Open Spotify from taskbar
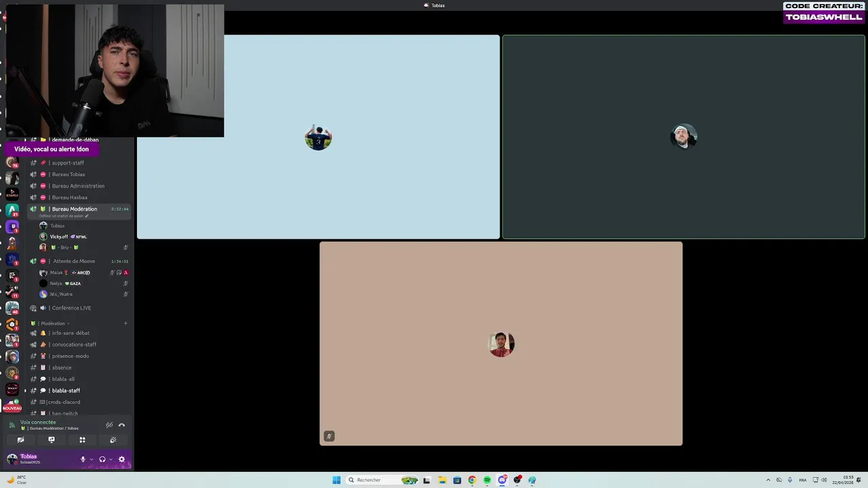The height and width of the screenshot is (488, 868). [487, 480]
